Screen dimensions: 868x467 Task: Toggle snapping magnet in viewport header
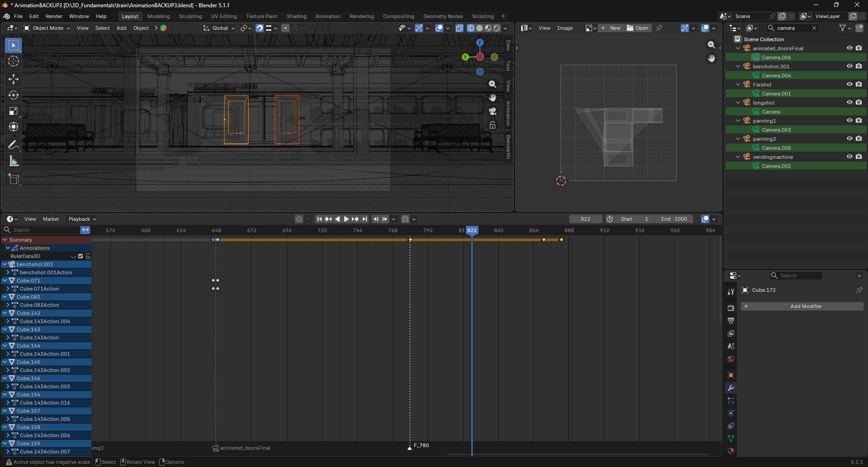[260, 28]
